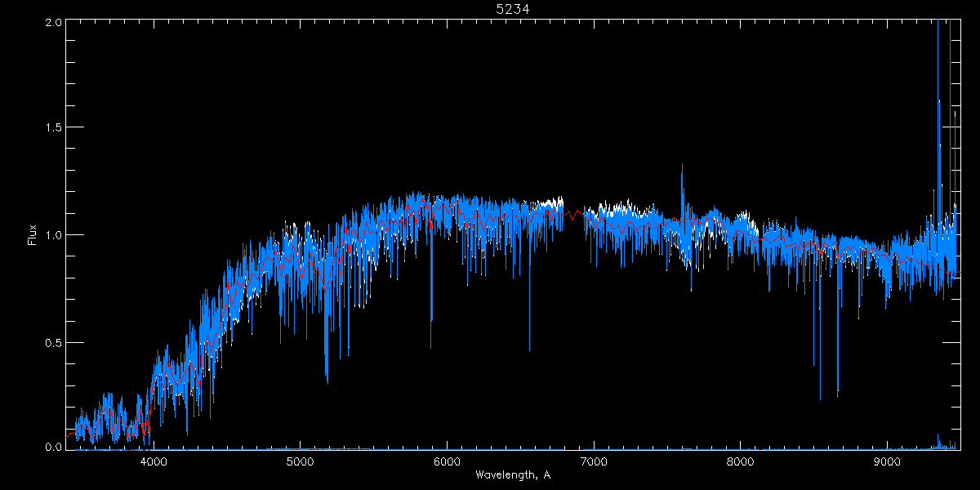The height and width of the screenshot is (490, 980).
Task: Click the deep absorption line near 8660 Å
Action: coord(837,384)
